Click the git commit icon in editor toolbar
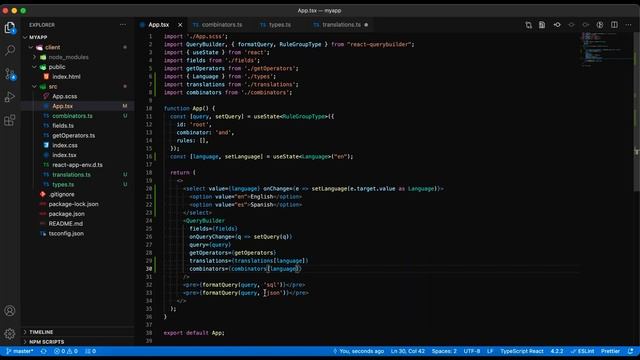Image resolution: width=640 pixels, height=360 pixels. [557, 25]
